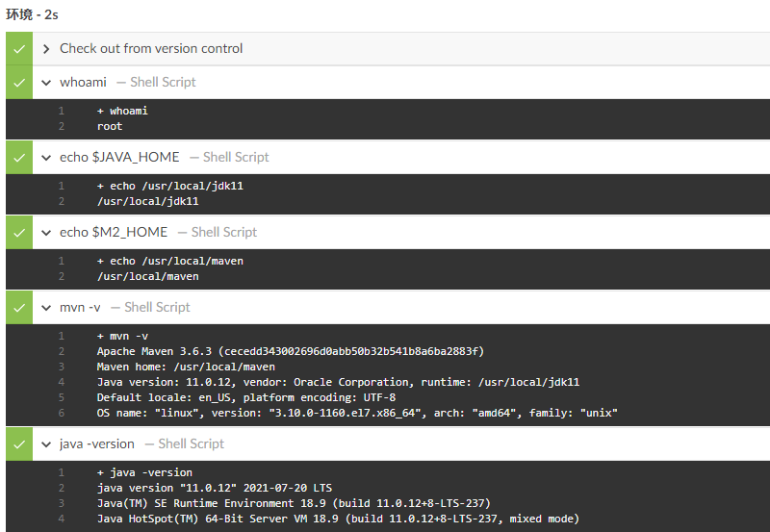Select the 'mvn -v' step title

pyautogui.click(x=80, y=307)
